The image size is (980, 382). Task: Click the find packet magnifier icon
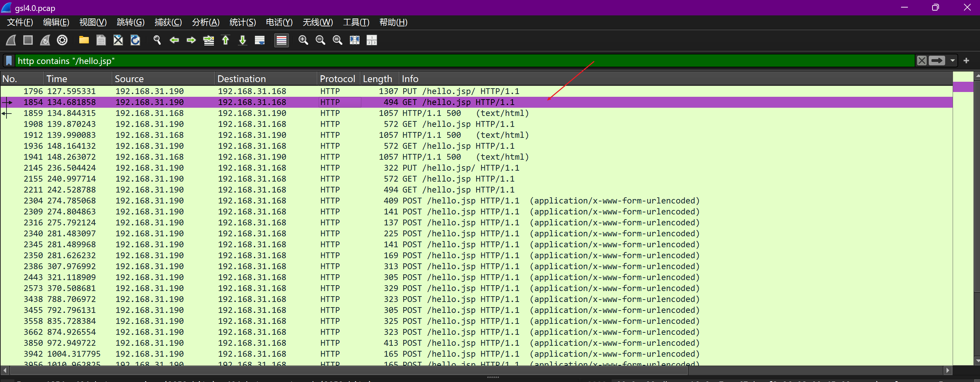pos(157,40)
